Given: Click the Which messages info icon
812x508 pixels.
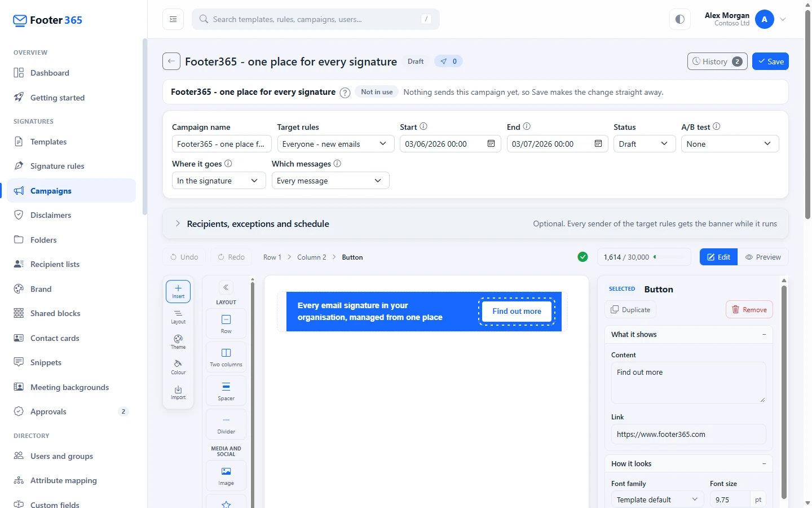Looking at the screenshot, I should click(337, 163).
